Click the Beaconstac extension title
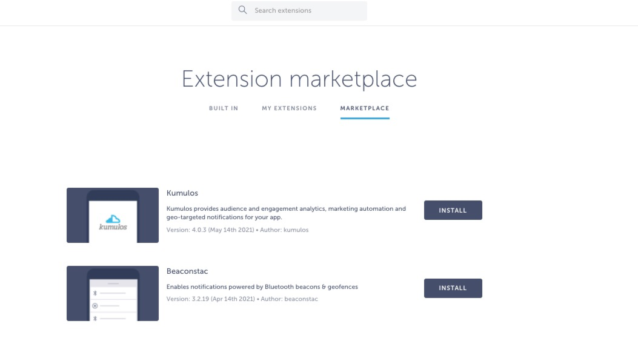Screen dimensions: 638x364 coord(187,271)
